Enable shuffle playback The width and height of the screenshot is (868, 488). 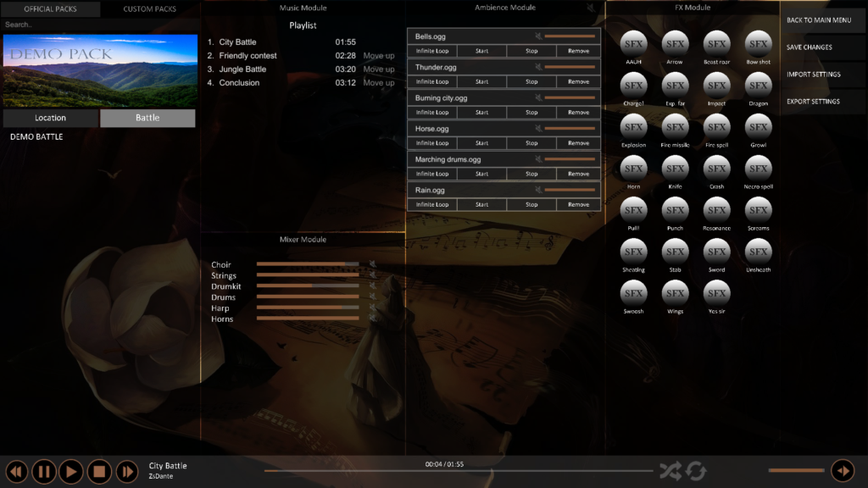click(x=670, y=471)
